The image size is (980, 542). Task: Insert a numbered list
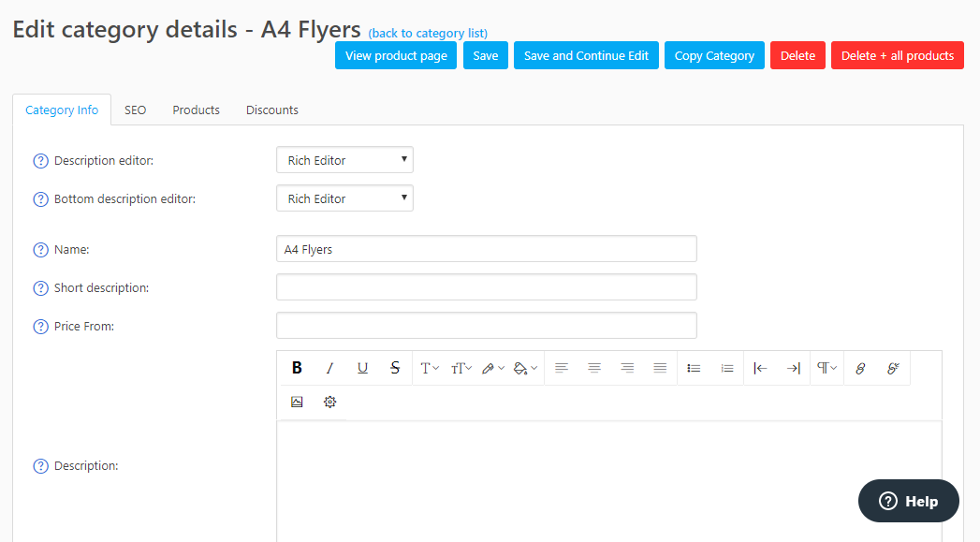pyautogui.click(x=726, y=368)
